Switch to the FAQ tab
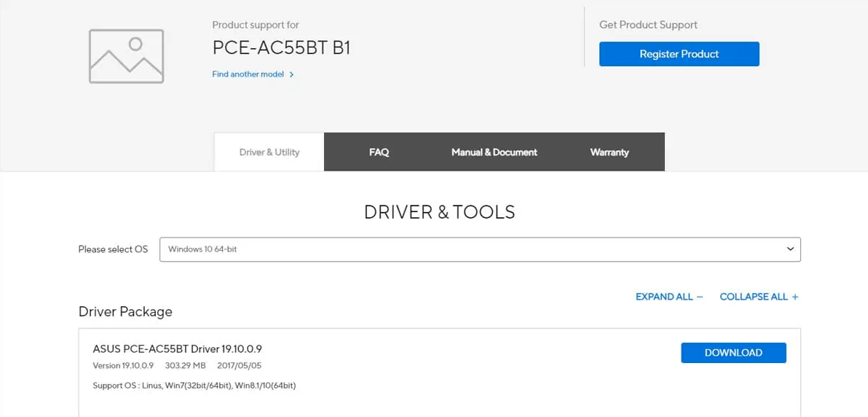The height and width of the screenshot is (417, 868). tap(379, 152)
